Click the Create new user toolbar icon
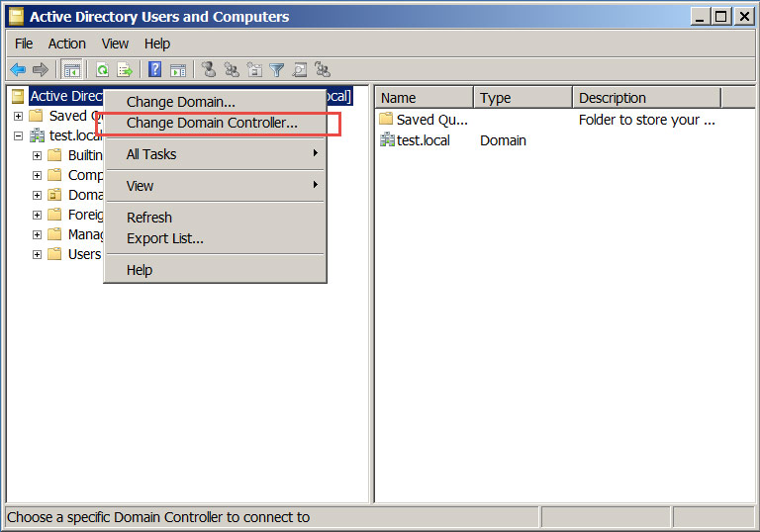Screen dimensions: 760x532 click(209, 69)
